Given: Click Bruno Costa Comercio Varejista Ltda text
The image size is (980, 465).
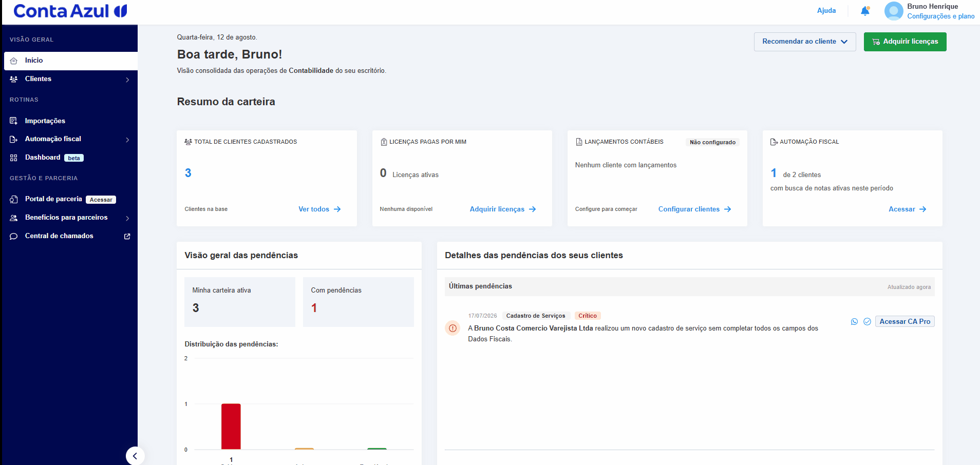Looking at the screenshot, I should [534, 328].
